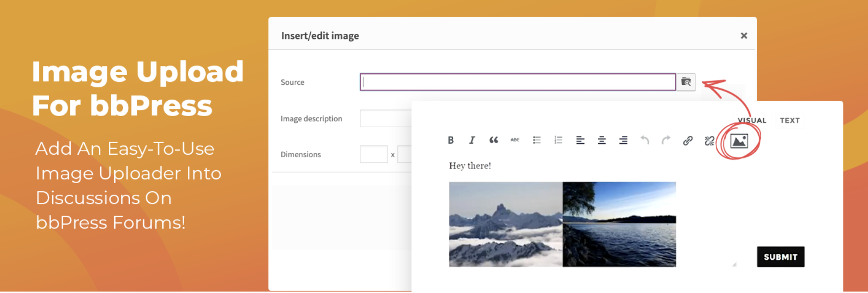Focus the Source URL input field

pos(518,82)
